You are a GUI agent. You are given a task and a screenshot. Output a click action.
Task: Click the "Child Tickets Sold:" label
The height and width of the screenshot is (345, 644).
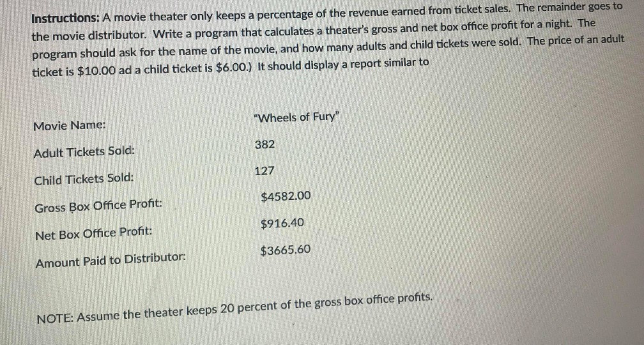[x=84, y=179]
